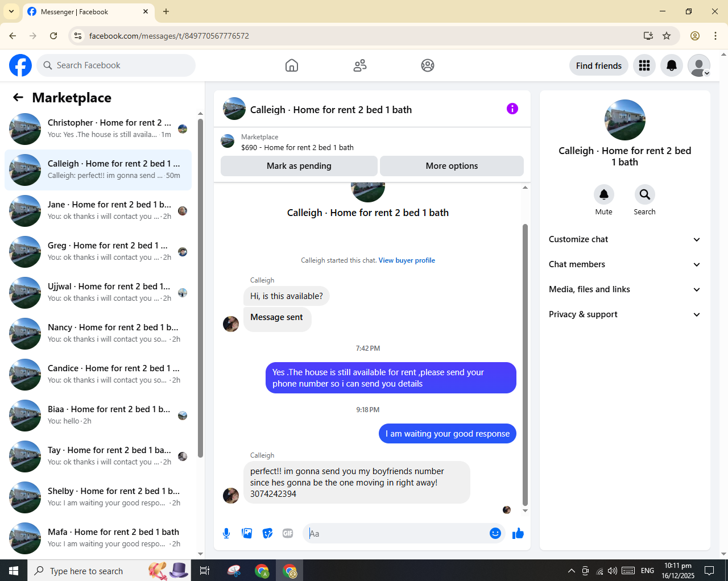Open the tab search dropdown arrow
Image resolution: width=728 pixels, height=581 pixels.
(11, 11)
